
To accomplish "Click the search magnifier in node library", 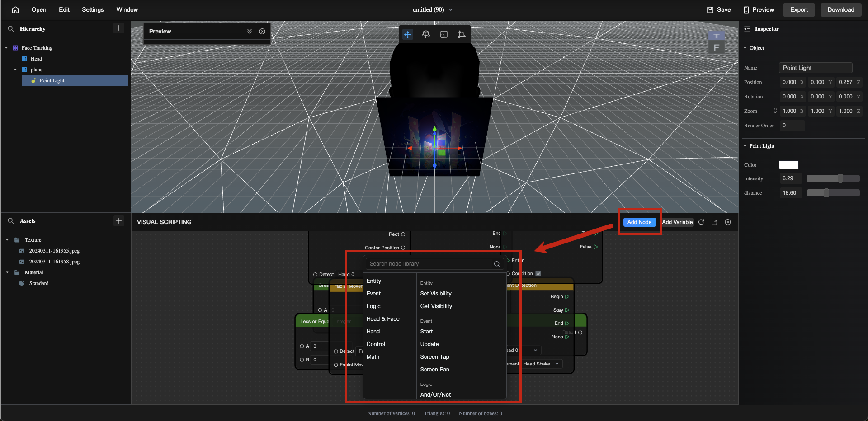I will (497, 264).
